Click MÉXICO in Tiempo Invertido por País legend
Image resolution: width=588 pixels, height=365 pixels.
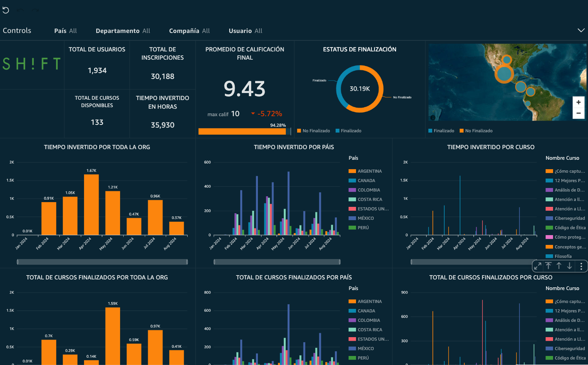click(361, 218)
